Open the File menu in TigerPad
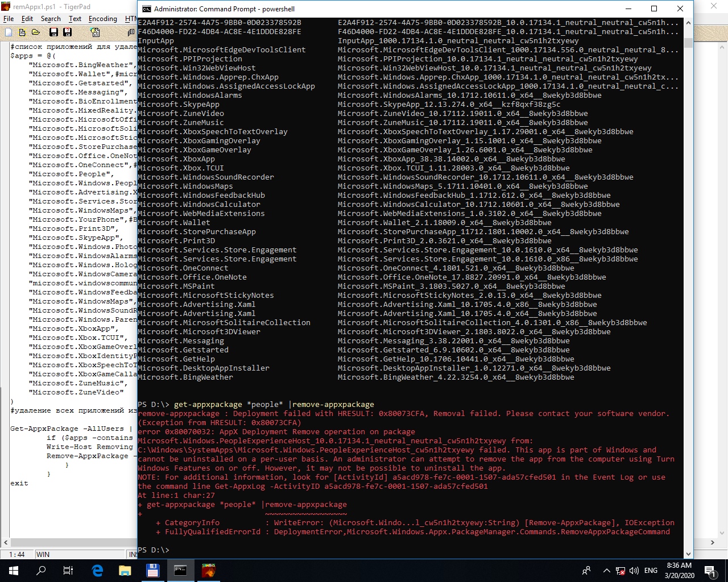728x582 pixels. 9,19
